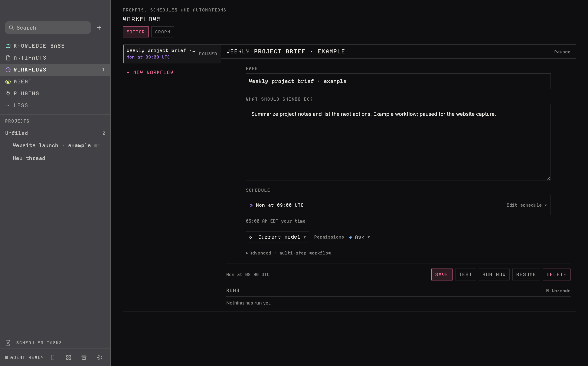Click the plus icon beside Search
588x366 pixels.
[99, 28]
